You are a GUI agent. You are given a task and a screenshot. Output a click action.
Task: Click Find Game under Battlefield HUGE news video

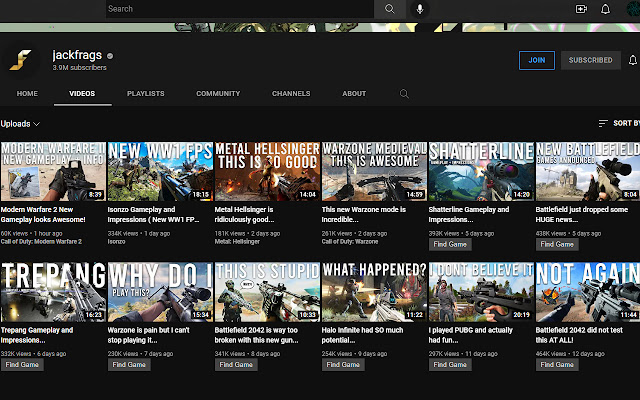click(557, 244)
